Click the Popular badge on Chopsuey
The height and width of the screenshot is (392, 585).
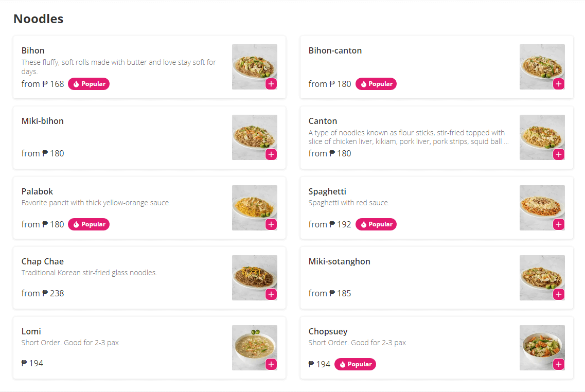coord(355,364)
